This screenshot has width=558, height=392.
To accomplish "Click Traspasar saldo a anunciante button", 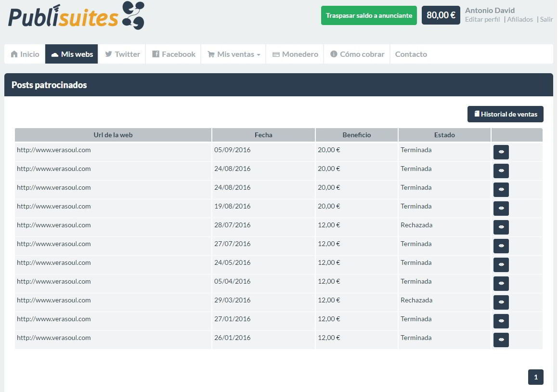I will tap(369, 15).
